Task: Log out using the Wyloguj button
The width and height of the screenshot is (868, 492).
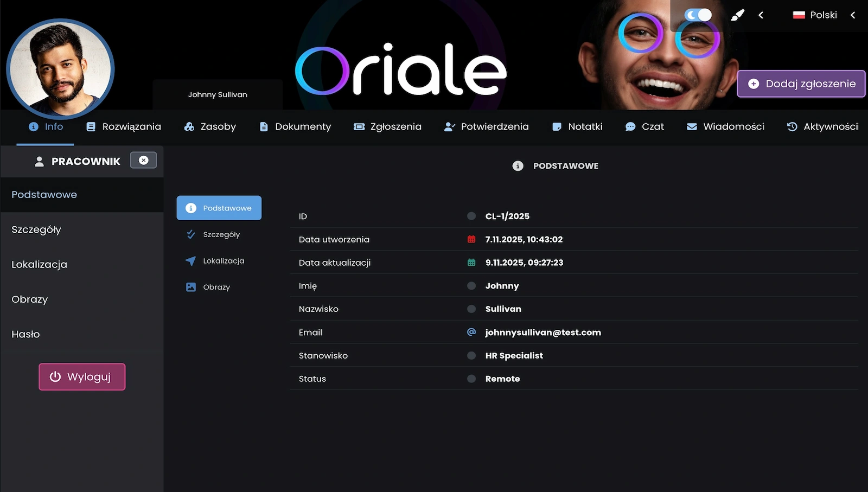Action: (82, 377)
